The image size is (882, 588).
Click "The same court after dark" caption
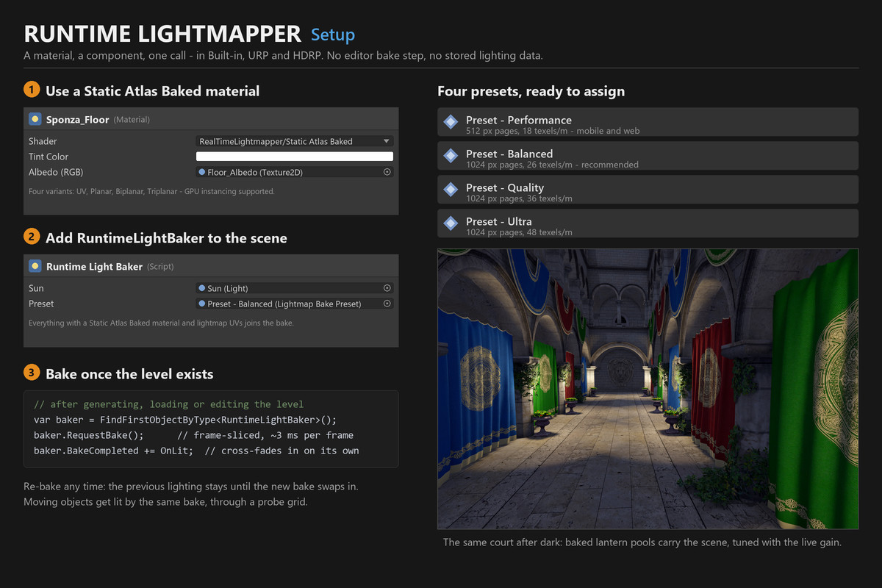pos(642,542)
